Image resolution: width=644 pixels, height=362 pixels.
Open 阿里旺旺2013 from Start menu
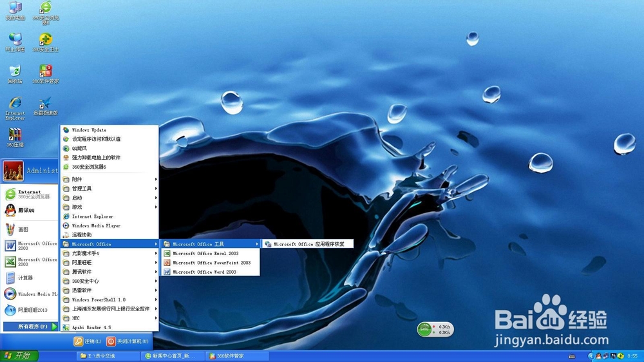pyautogui.click(x=30, y=310)
